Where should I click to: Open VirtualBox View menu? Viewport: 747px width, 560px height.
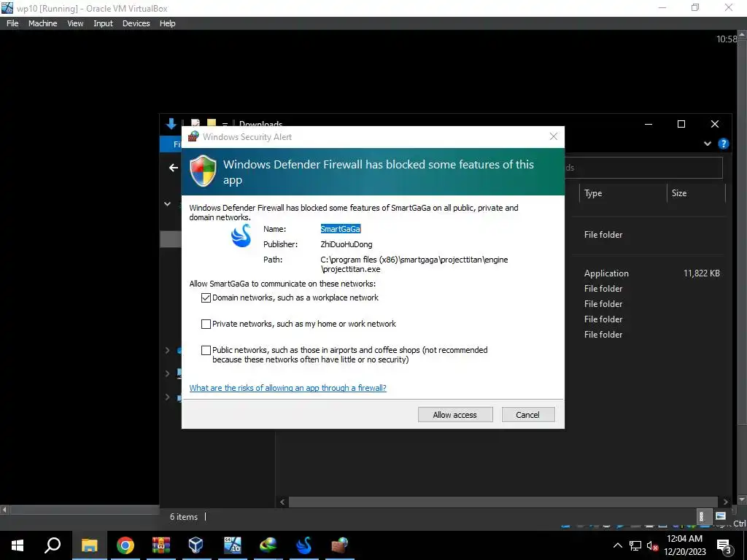tap(75, 23)
